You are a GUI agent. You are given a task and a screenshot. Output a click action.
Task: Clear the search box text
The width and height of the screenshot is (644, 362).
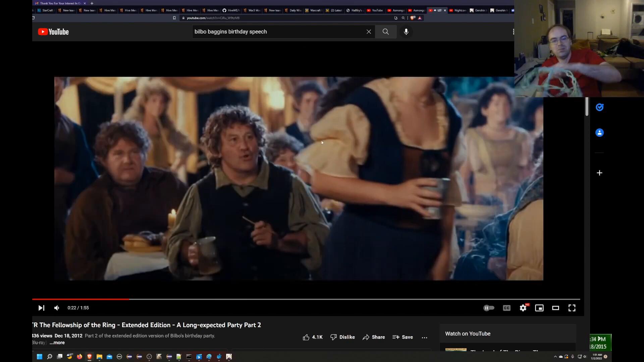point(369,32)
